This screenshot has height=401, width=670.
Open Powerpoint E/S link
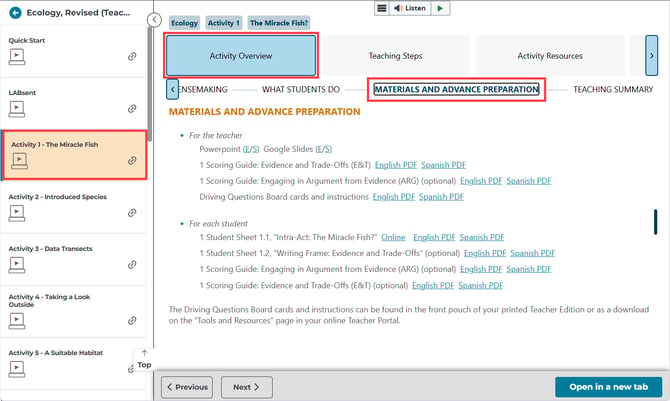tap(251, 149)
